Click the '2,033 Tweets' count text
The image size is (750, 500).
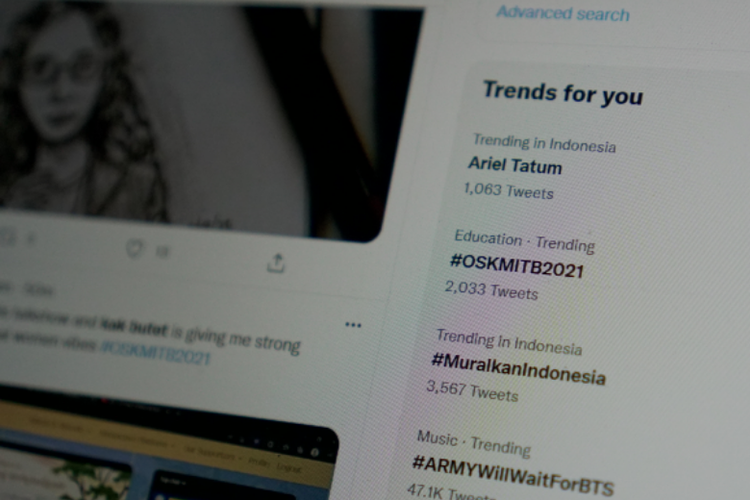[491, 290]
